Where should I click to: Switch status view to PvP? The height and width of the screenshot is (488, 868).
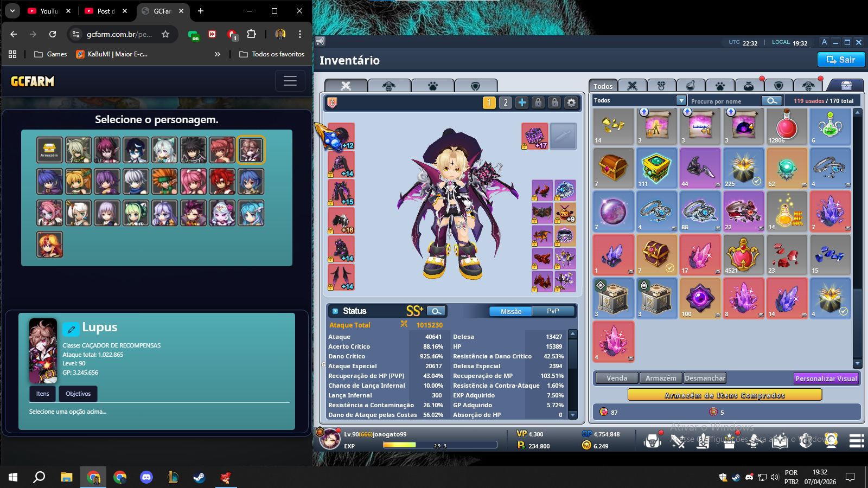553,311
